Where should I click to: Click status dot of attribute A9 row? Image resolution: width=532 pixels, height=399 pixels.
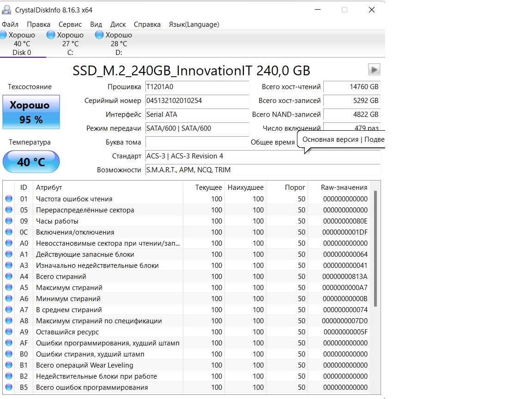pos(9,332)
